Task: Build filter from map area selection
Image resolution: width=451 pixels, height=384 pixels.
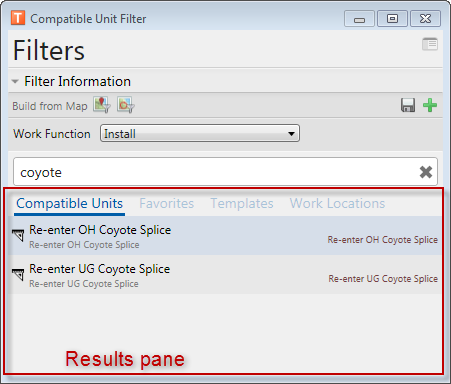Action: click(x=126, y=105)
